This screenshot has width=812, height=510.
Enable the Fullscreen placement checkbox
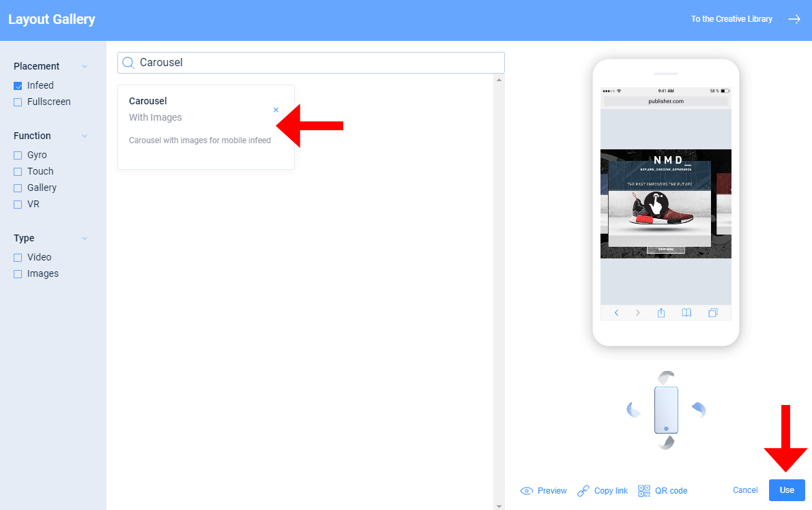[x=18, y=102]
